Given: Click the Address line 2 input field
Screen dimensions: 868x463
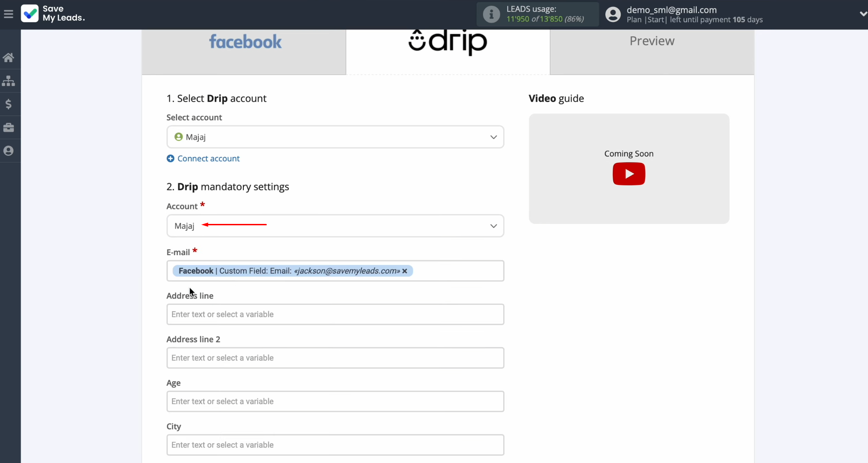Looking at the screenshot, I should click(x=335, y=358).
